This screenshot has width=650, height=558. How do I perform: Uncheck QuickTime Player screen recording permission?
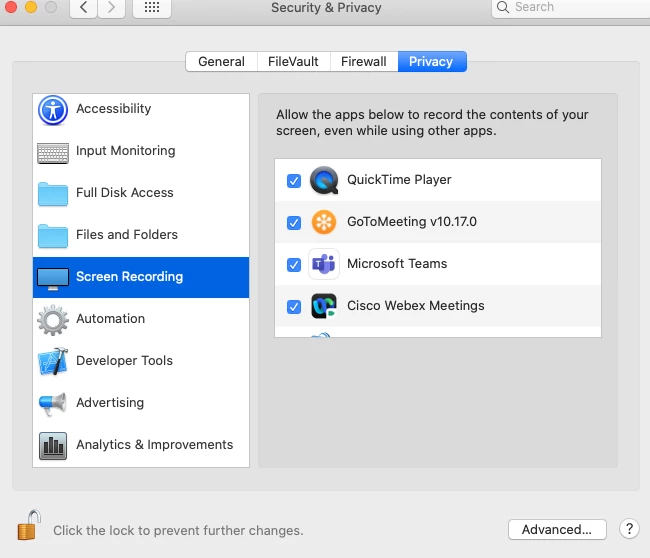294,181
